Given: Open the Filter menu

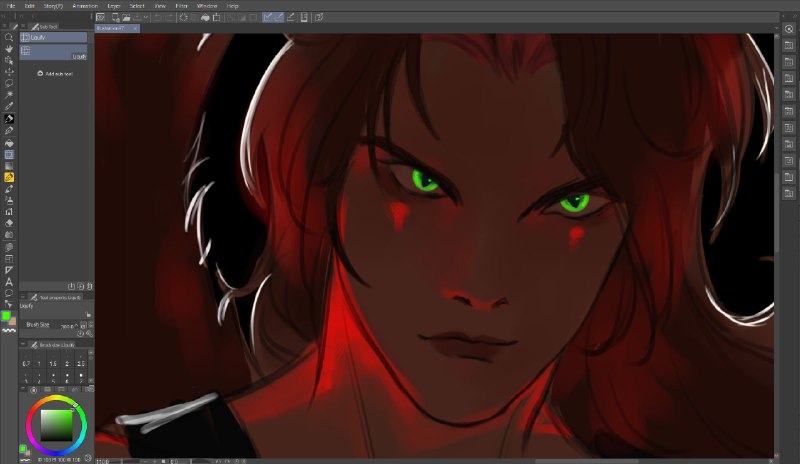Looking at the screenshot, I should click(181, 6).
